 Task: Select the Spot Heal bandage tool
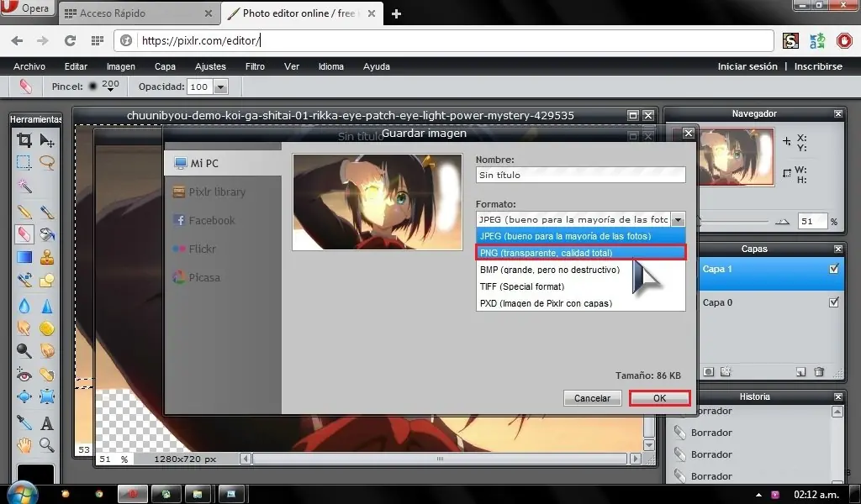point(47,374)
